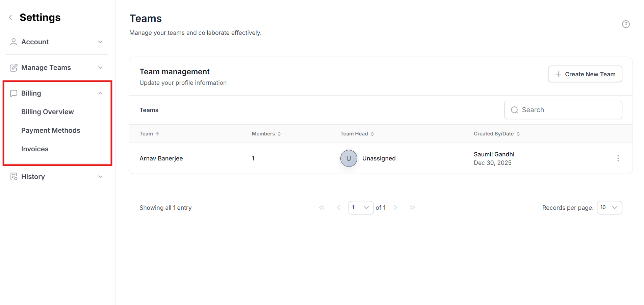644x305 pixels.
Task: Select Payment Methods in sidebar
Action: pos(51,130)
